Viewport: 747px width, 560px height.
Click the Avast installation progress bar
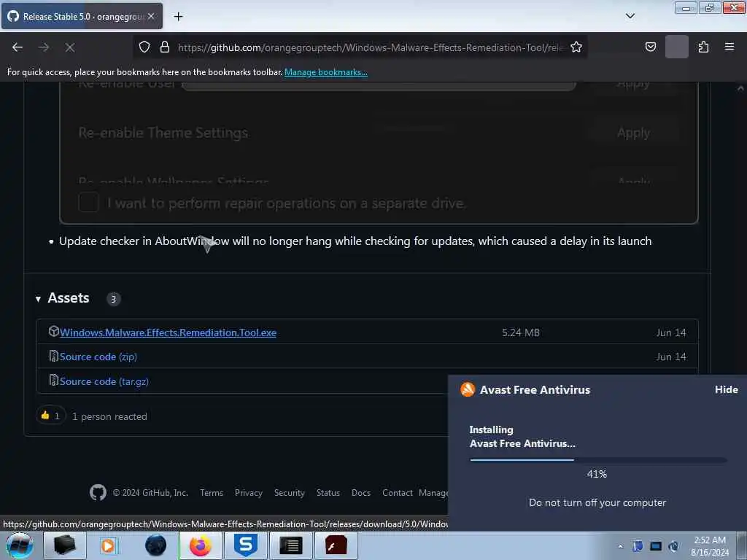coord(598,460)
